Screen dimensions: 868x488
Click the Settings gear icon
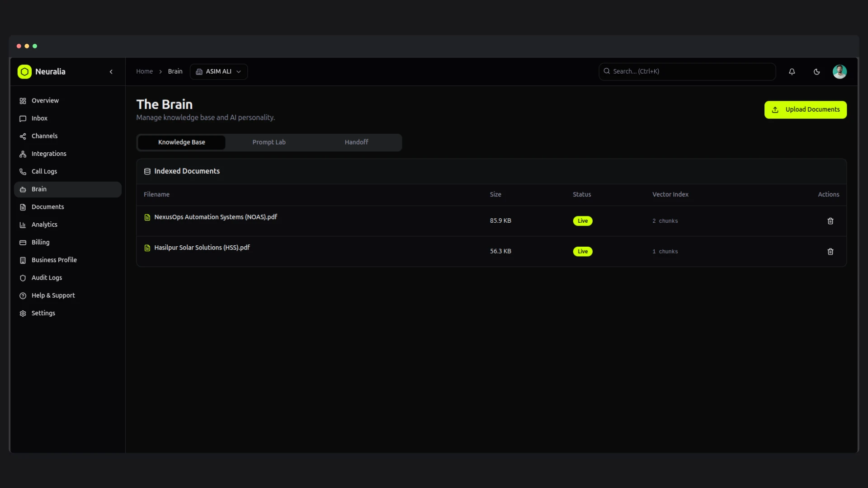coord(23,313)
